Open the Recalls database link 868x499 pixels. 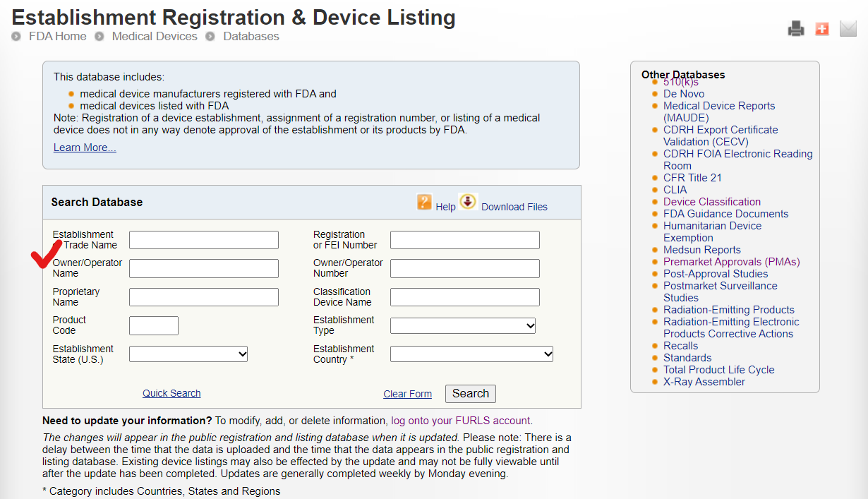pyautogui.click(x=680, y=346)
